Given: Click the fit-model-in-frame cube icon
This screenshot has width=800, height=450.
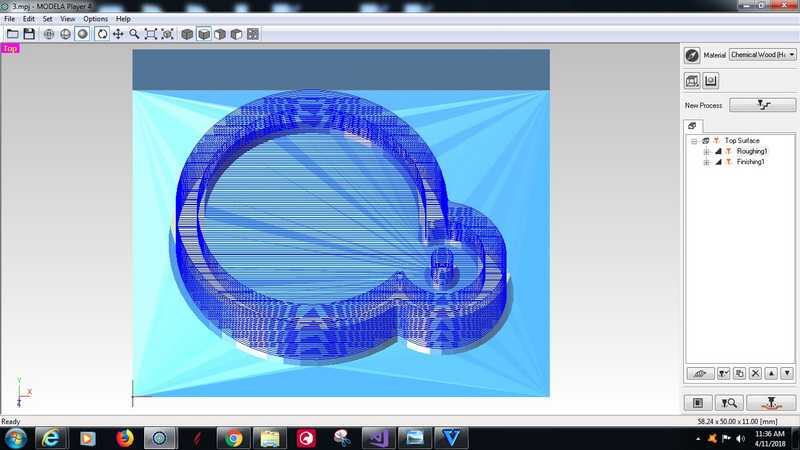Looking at the screenshot, I should click(167, 34).
